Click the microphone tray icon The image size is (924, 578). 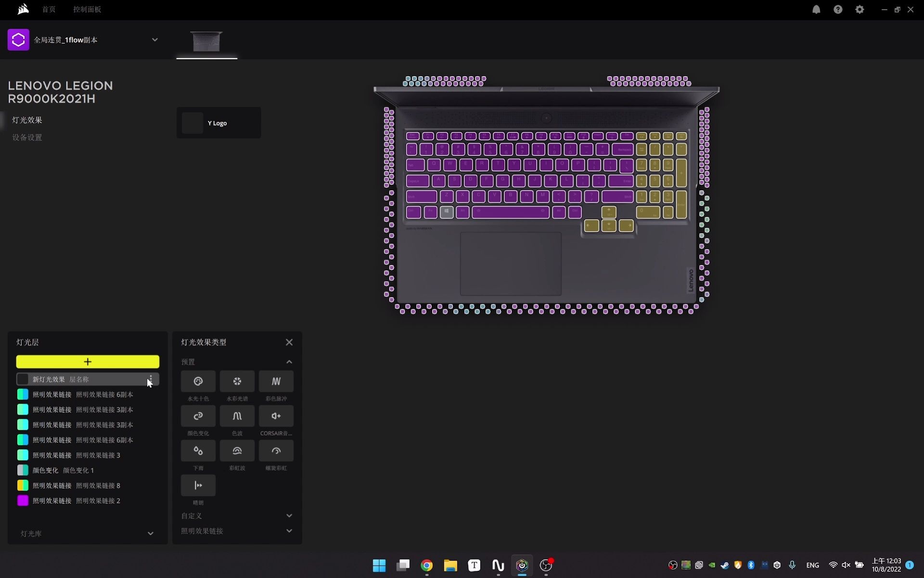[792, 565]
